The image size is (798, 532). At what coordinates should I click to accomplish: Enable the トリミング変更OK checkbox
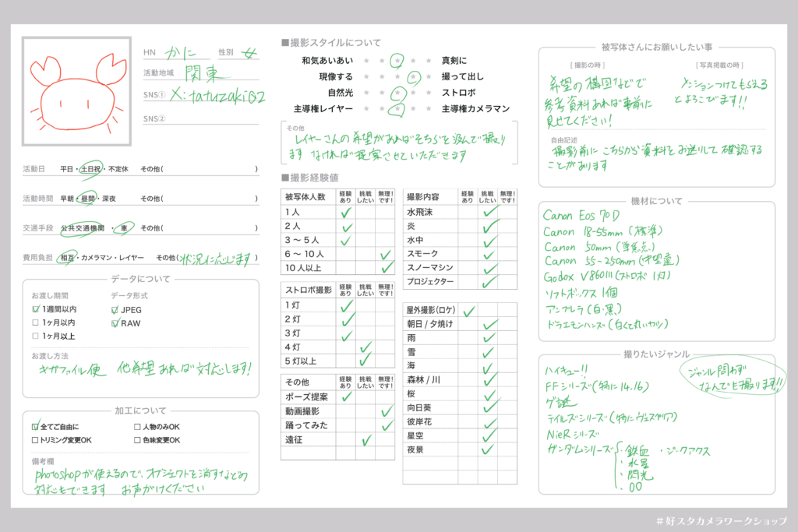35,440
